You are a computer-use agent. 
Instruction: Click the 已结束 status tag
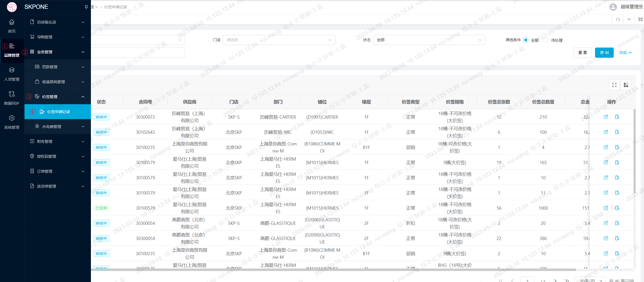click(x=101, y=208)
